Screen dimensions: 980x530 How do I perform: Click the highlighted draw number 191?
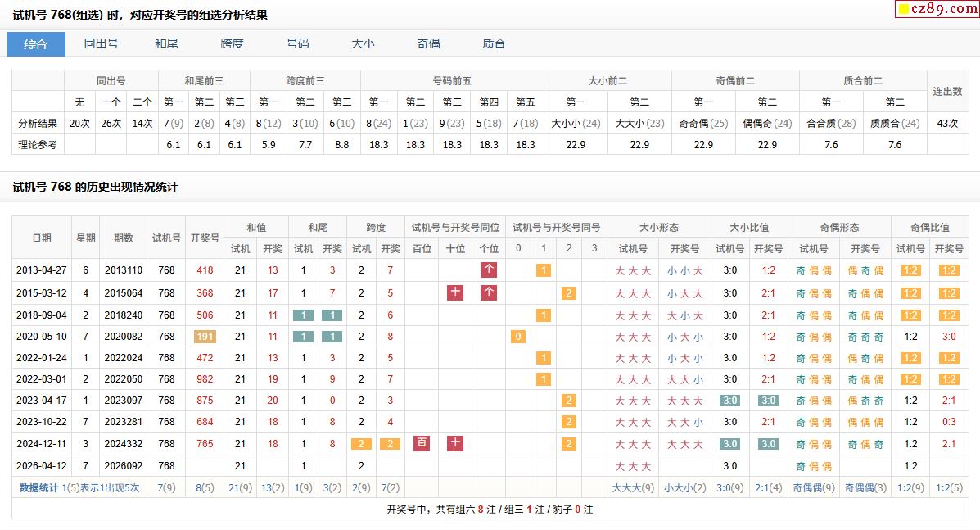coord(205,337)
